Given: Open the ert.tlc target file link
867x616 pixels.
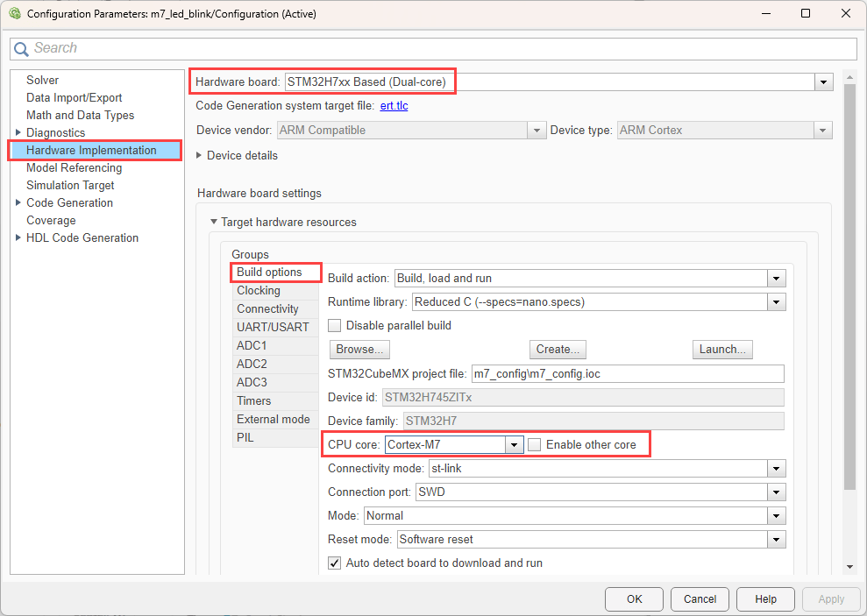Looking at the screenshot, I should pyautogui.click(x=394, y=106).
